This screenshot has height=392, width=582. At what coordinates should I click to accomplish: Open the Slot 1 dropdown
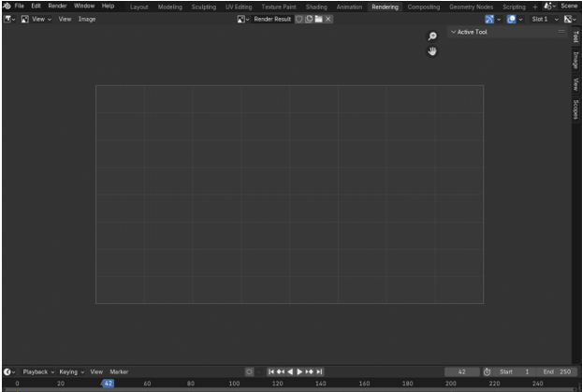click(544, 20)
